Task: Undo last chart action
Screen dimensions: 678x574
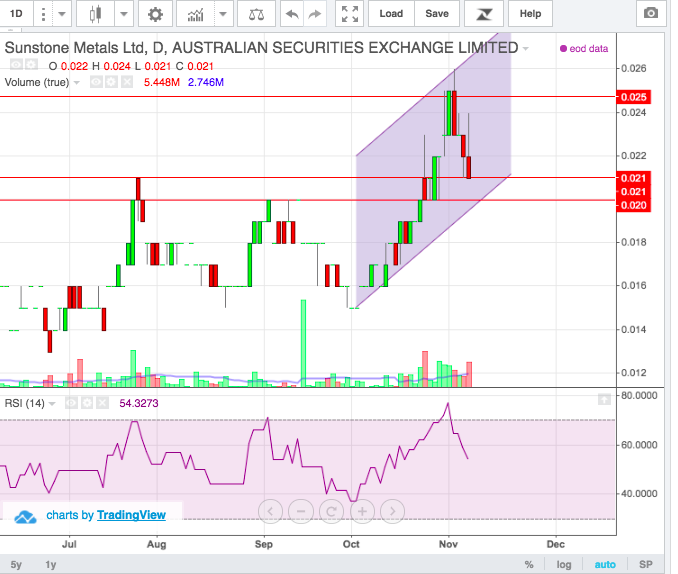Action: pyautogui.click(x=292, y=14)
